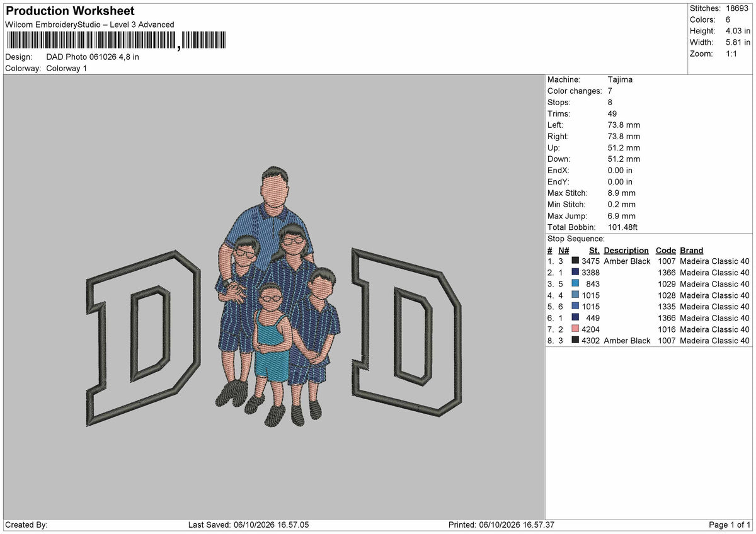Image resolution: width=756 pixels, height=534 pixels.
Task: Click the '#' column header
Action: [x=550, y=250]
